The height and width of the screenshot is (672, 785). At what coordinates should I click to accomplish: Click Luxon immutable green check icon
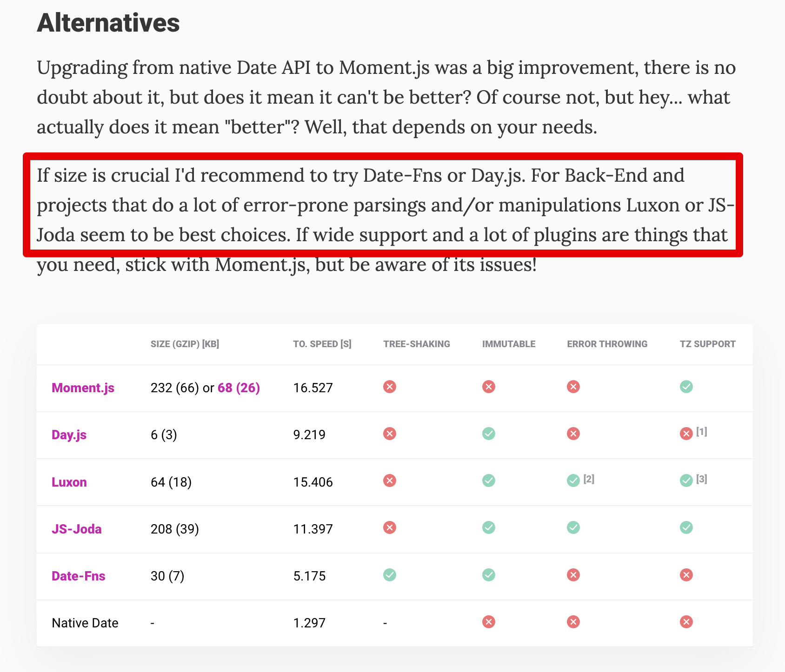point(489,481)
